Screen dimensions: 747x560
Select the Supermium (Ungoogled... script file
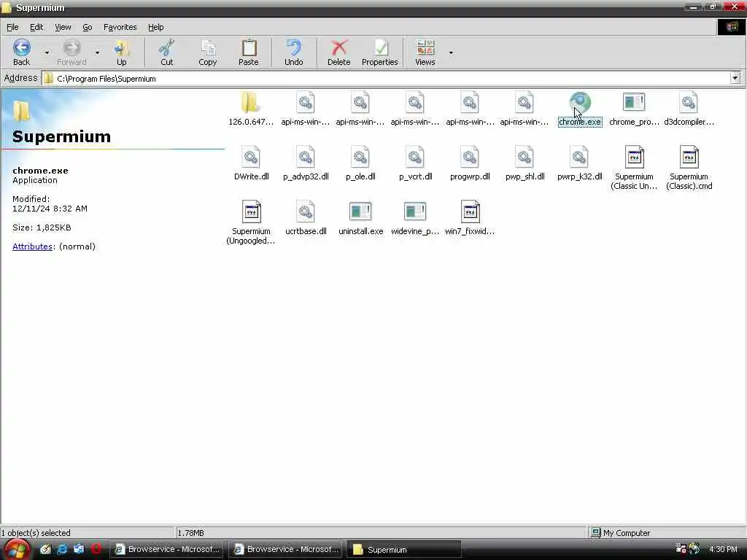click(251, 222)
